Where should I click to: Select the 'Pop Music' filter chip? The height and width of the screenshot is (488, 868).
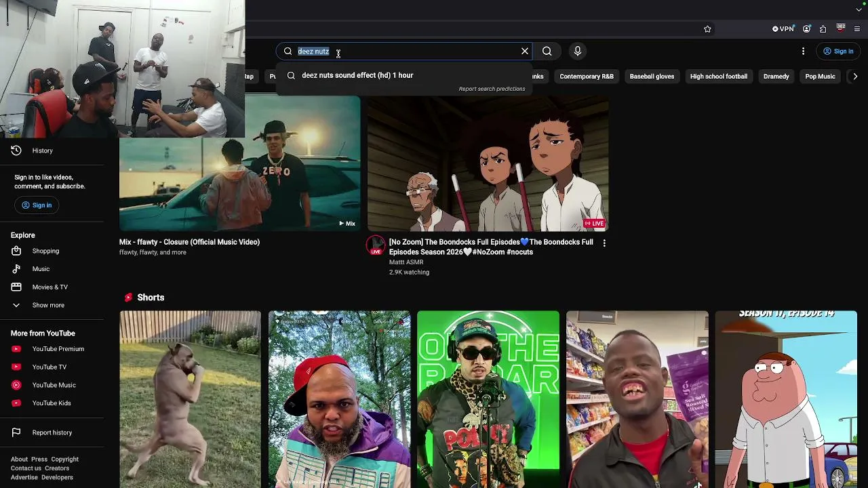[820, 77]
